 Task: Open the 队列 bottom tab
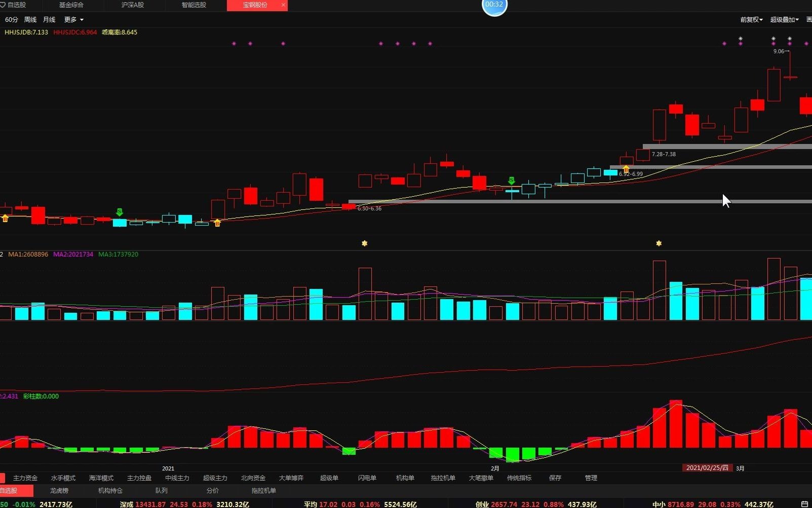point(162,491)
